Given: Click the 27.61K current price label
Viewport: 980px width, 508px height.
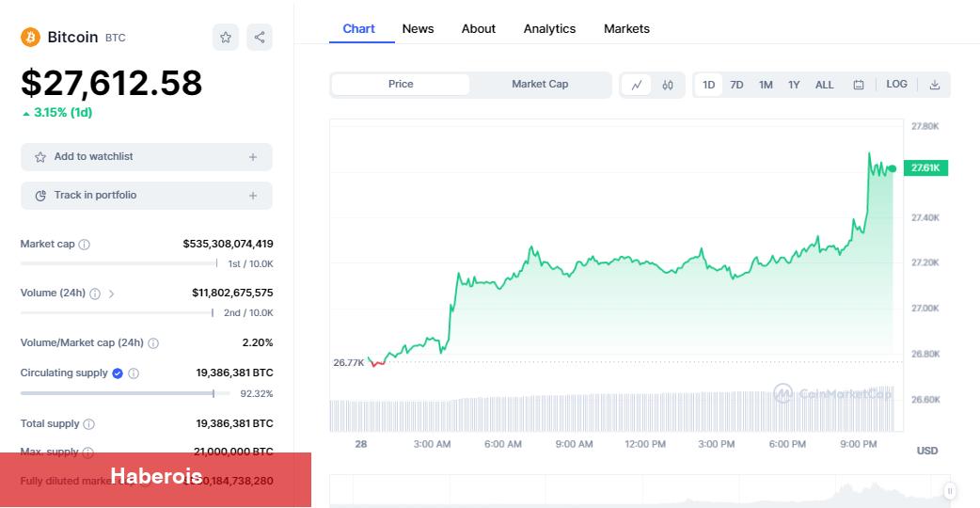Looking at the screenshot, I should tap(925, 168).
